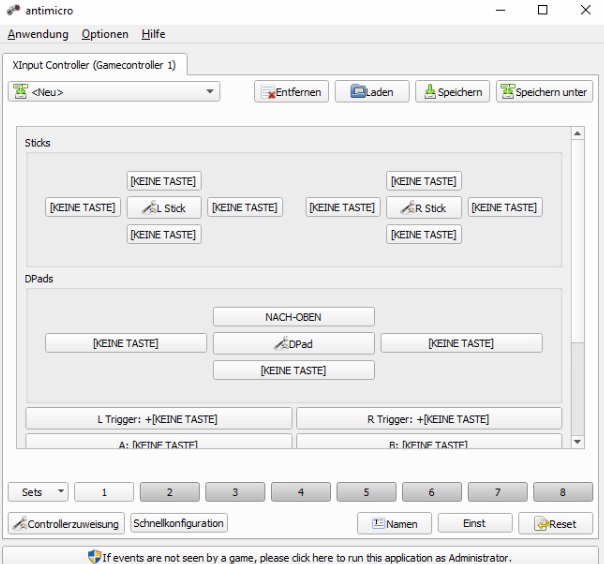Click the Controllerzuweisung button
Image resolution: width=604 pixels, height=564 pixels.
point(66,523)
